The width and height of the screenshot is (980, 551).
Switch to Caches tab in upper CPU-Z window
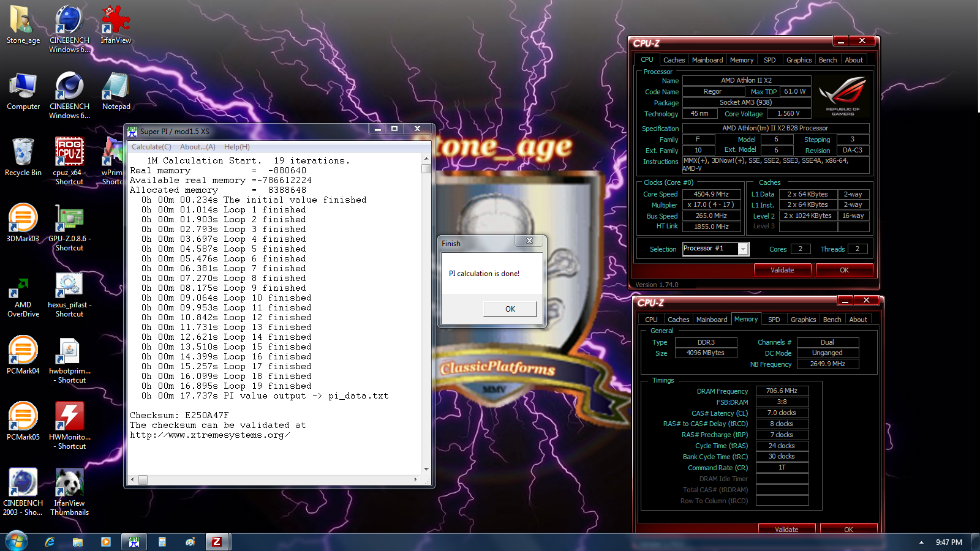click(x=674, y=60)
